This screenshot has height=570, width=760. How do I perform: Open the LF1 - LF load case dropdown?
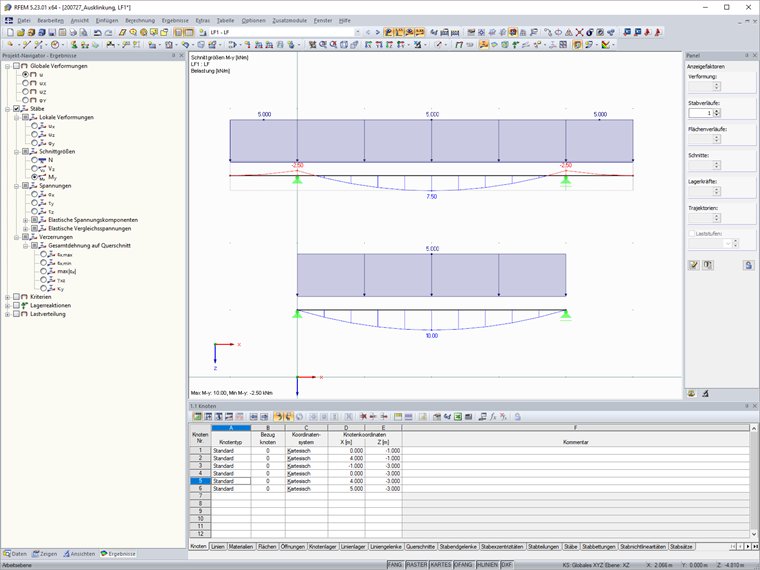click(358, 32)
